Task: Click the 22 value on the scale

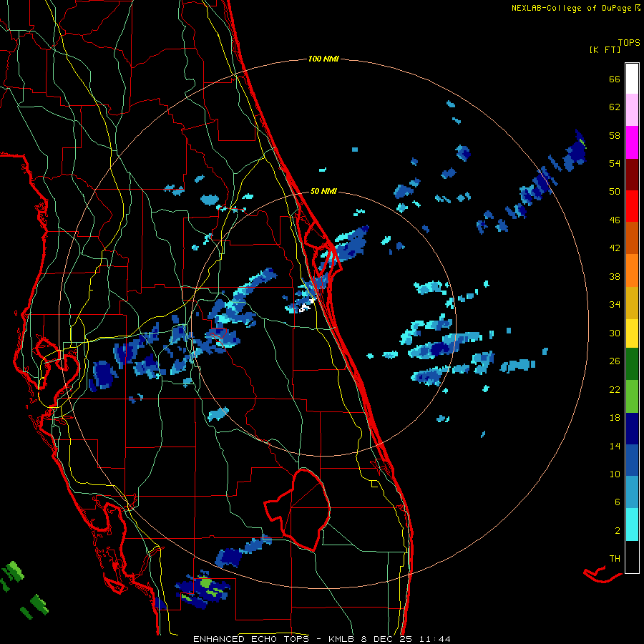Action: (x=615, y=389)
